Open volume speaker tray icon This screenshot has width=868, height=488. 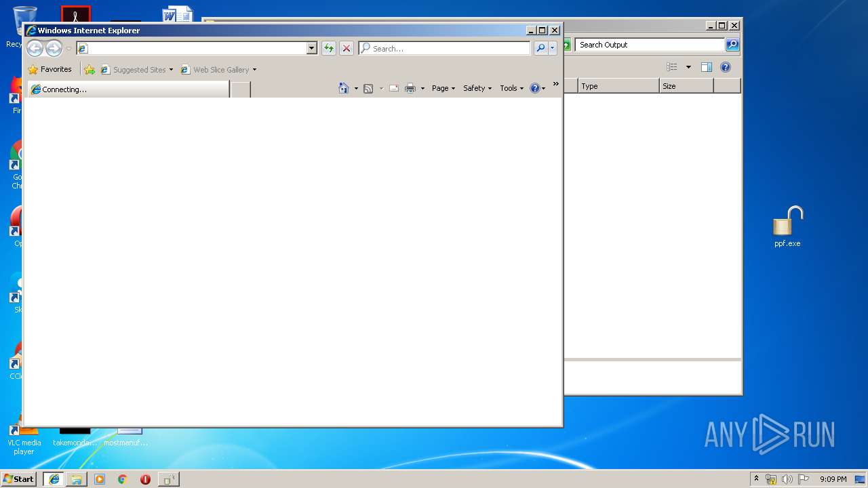[x=787, y=479]
